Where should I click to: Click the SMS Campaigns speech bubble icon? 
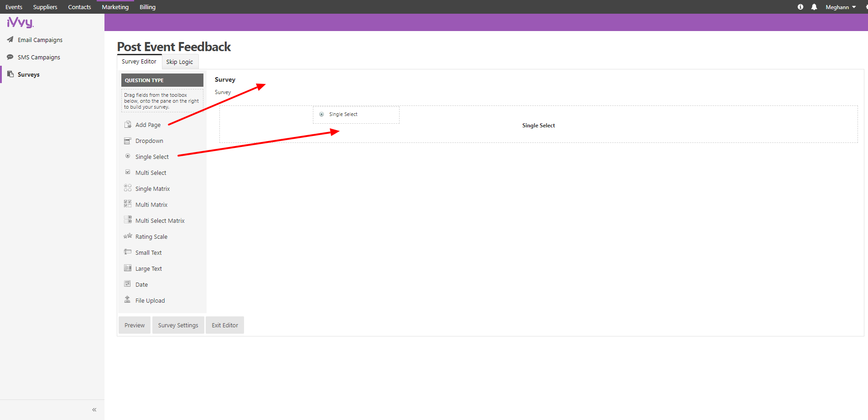pos(10,57)
